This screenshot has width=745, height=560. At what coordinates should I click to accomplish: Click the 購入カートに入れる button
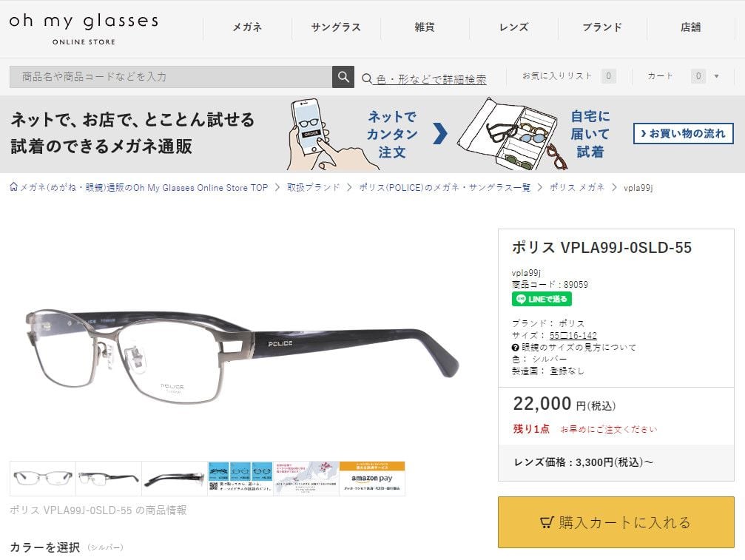[616, 522]
